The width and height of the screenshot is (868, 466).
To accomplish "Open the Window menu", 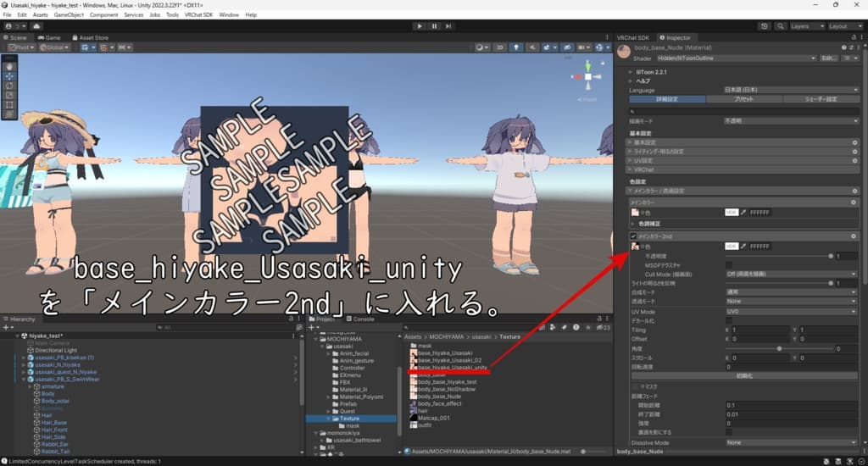I will coord(229,15).
